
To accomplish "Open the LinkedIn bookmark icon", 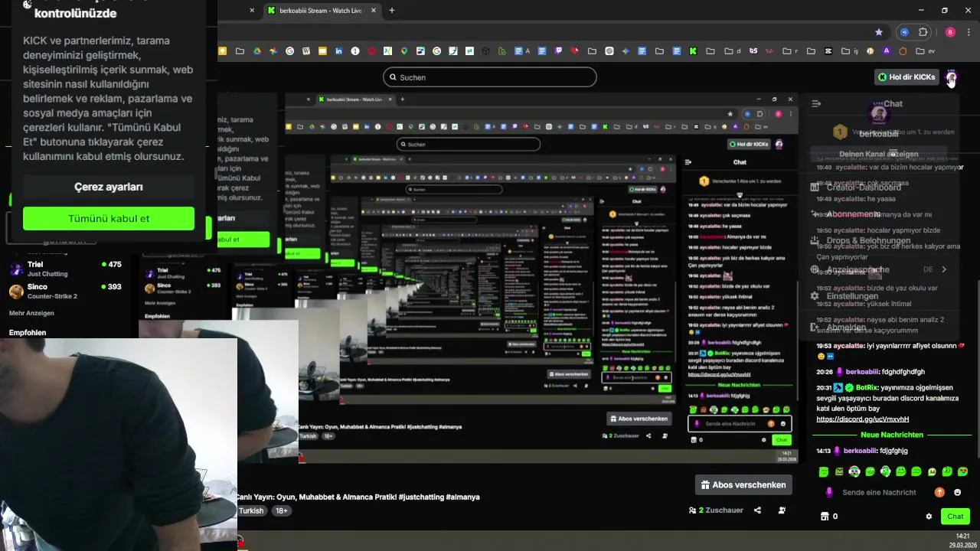I will click(338, 51).
